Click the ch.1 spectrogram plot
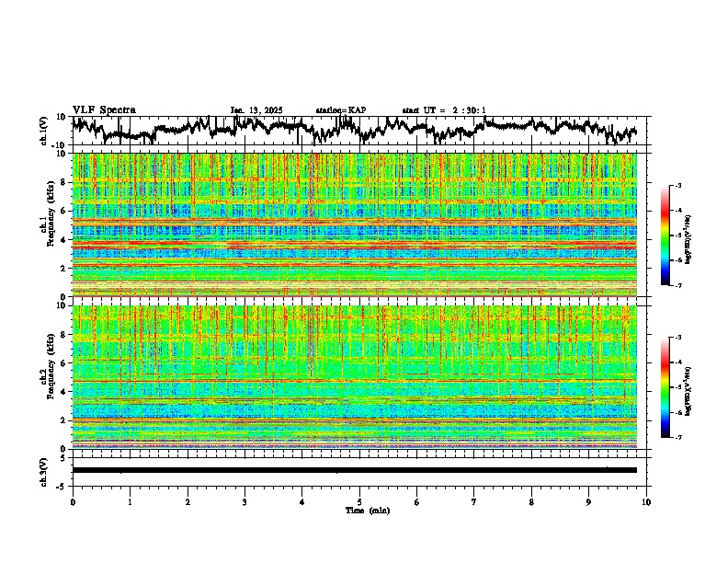 (355, 224)
